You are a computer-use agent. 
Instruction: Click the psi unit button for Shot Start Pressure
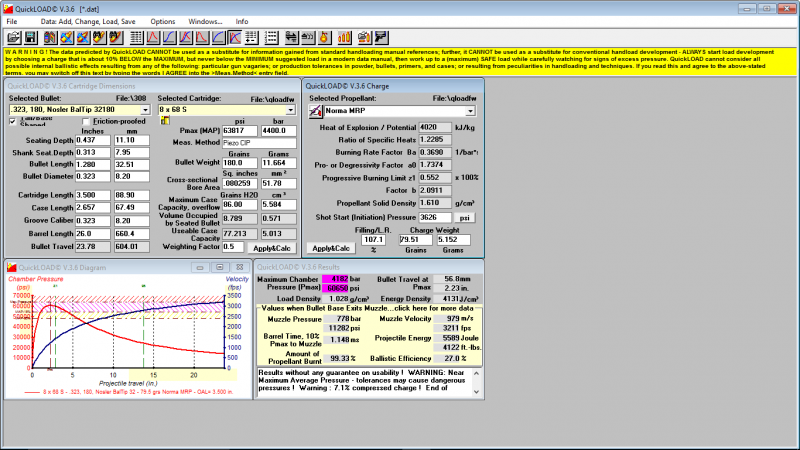(x=464, y=217)
